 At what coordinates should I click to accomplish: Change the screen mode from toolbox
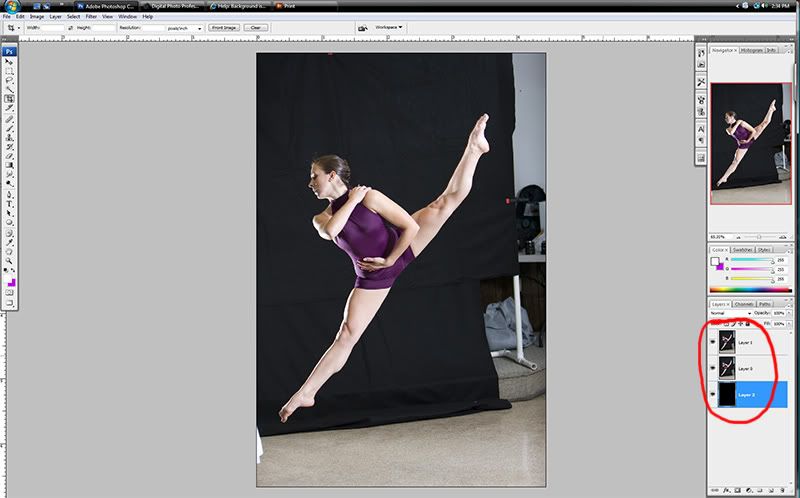click(9, 303)
